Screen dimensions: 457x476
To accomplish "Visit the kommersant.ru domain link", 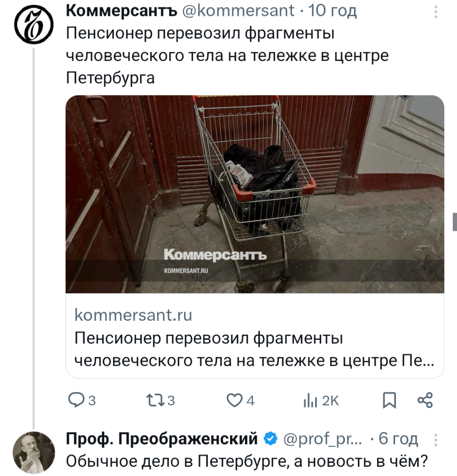I will (x=133, y=316).
